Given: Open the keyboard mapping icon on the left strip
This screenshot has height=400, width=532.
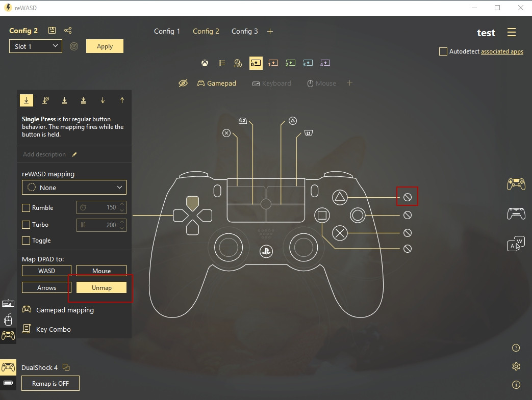Looking at the screenshot, I should click(x=8, y=303).
